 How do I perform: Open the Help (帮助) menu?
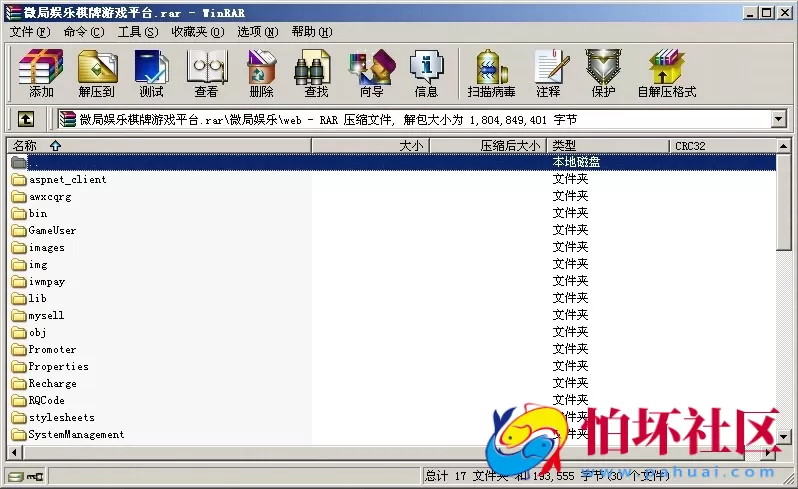311,32
